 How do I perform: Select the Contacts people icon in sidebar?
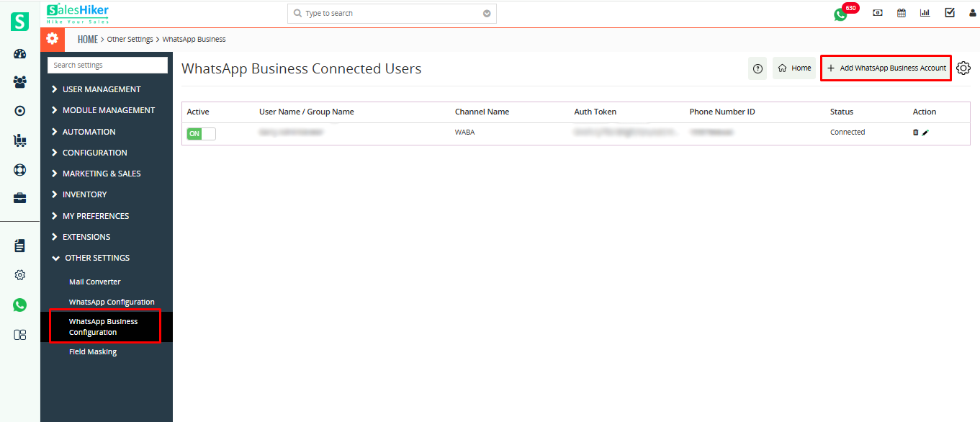click(x=19, y=82)
